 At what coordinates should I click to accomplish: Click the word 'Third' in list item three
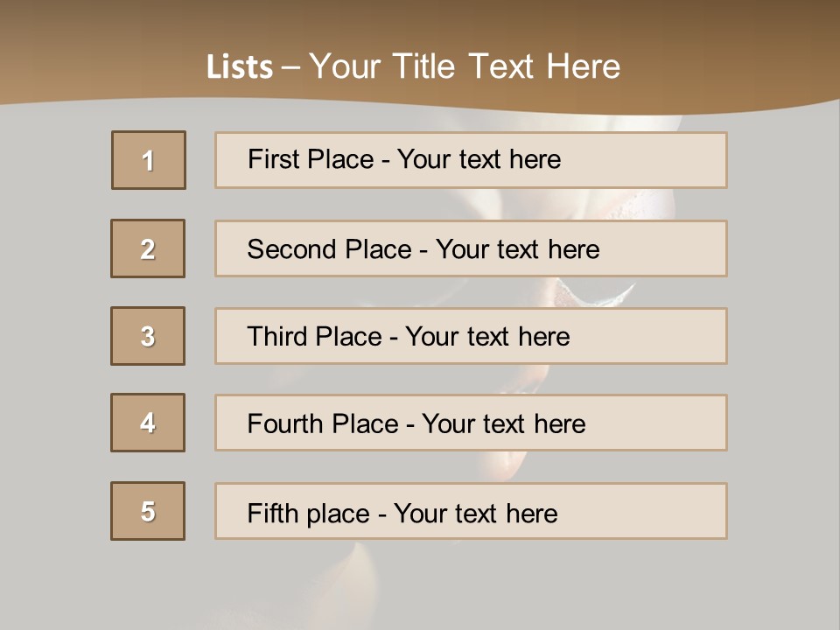click(276, 337)
